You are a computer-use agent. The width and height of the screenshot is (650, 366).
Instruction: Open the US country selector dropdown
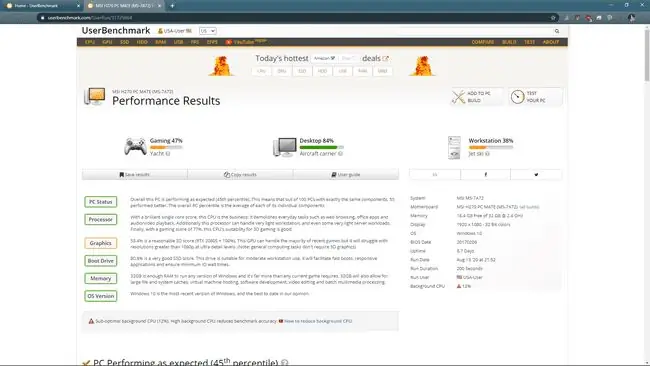point(207,31)
